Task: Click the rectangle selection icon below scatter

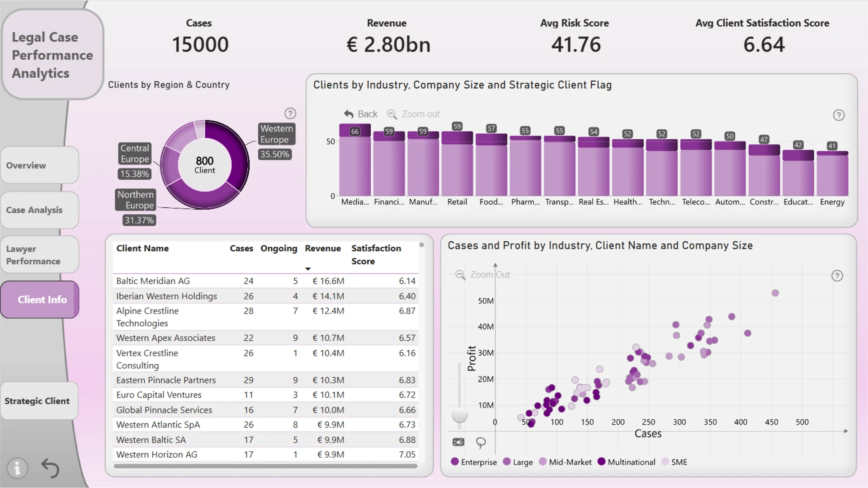Action: click(x=458, y=442)
